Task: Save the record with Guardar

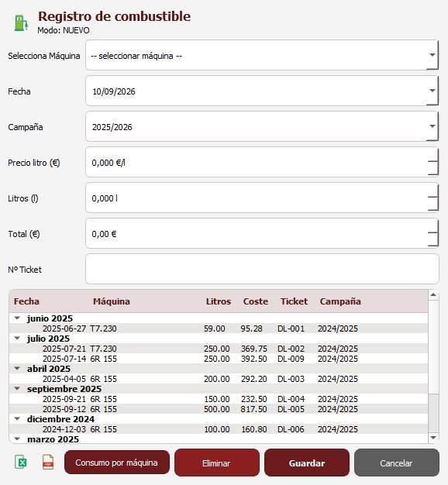Action: click(x=307, y=463)
